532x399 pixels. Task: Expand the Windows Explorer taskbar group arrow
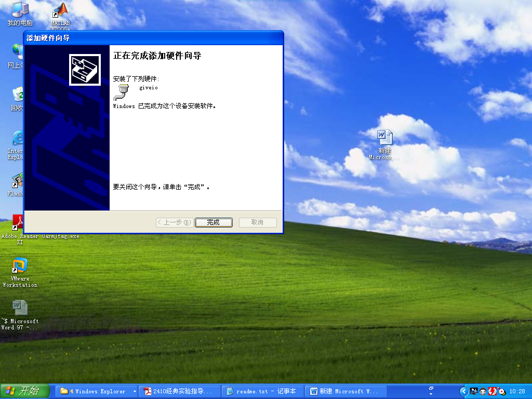click(135, 391)
